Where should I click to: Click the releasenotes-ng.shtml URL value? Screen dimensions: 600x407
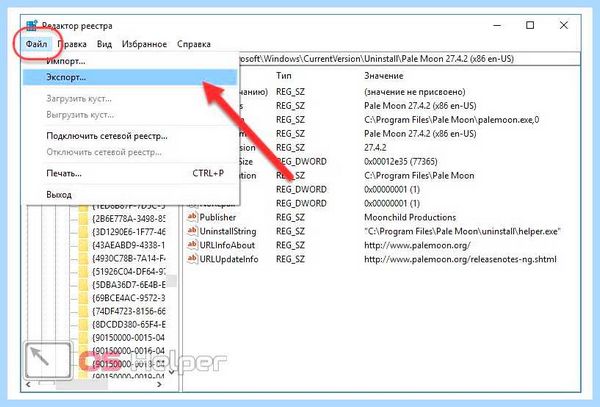pyautogui.click(x=460, y=259)
